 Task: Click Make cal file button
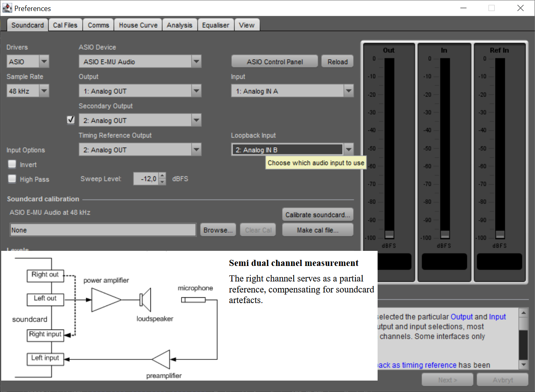click(318, 230)
